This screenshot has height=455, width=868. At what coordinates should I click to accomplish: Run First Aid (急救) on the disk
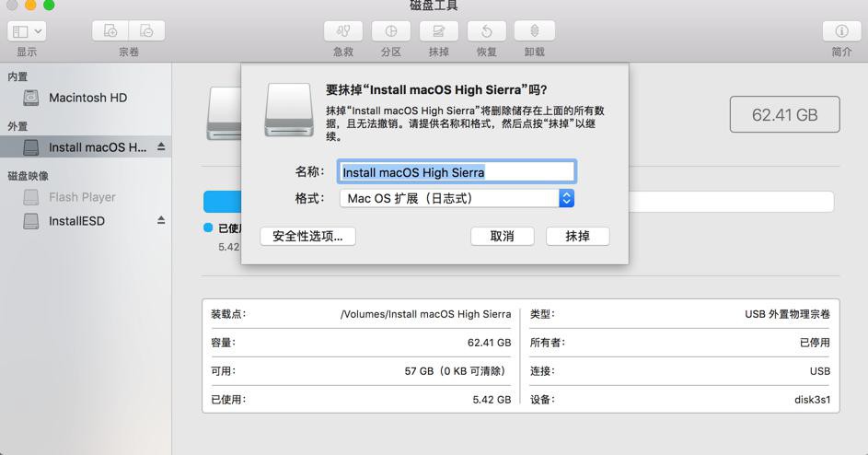point(343,31)
